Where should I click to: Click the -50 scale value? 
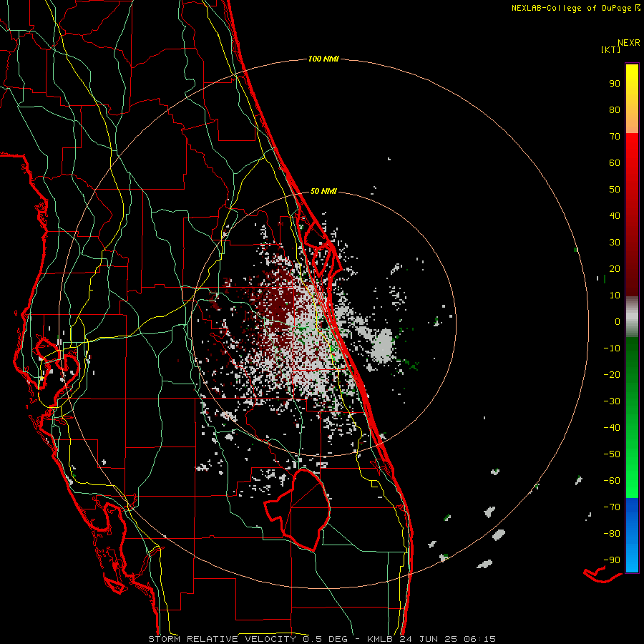click(612, 454)
